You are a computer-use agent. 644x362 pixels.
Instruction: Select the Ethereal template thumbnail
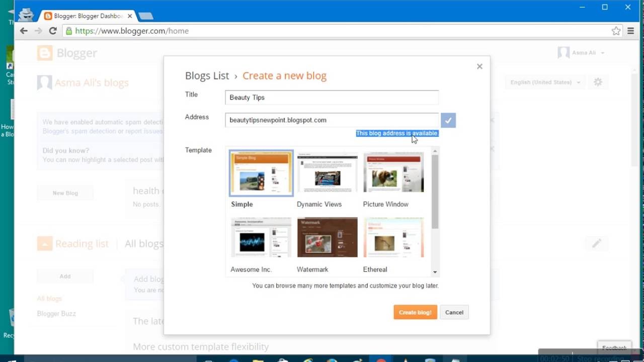point(393,237)
